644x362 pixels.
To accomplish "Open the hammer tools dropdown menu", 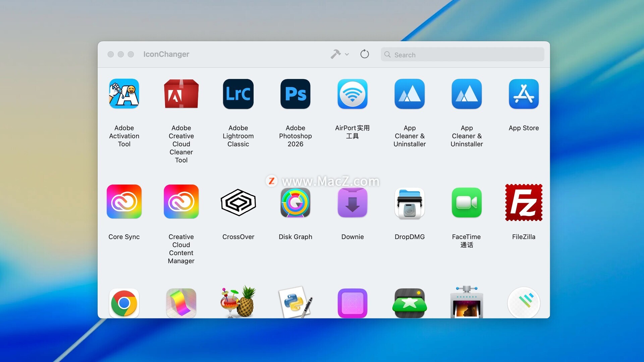I will [x=339, y=54].
